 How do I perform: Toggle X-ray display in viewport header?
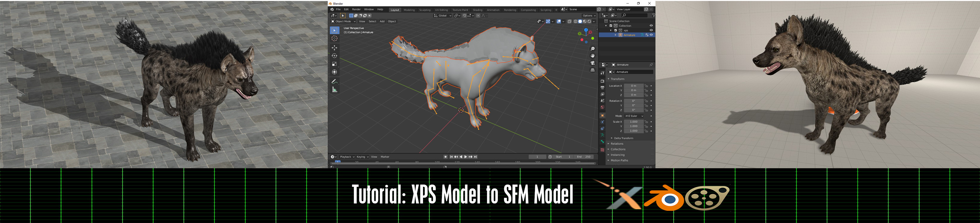point(569,21)
